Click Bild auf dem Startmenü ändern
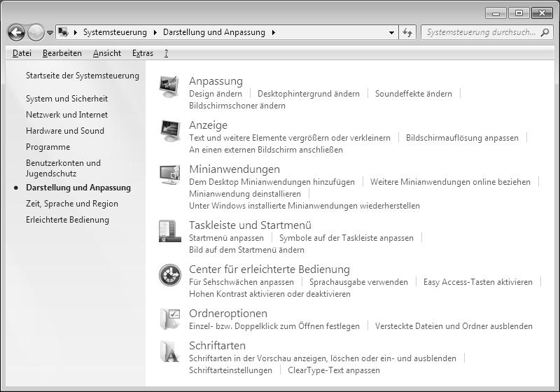 tap(247, 250)
